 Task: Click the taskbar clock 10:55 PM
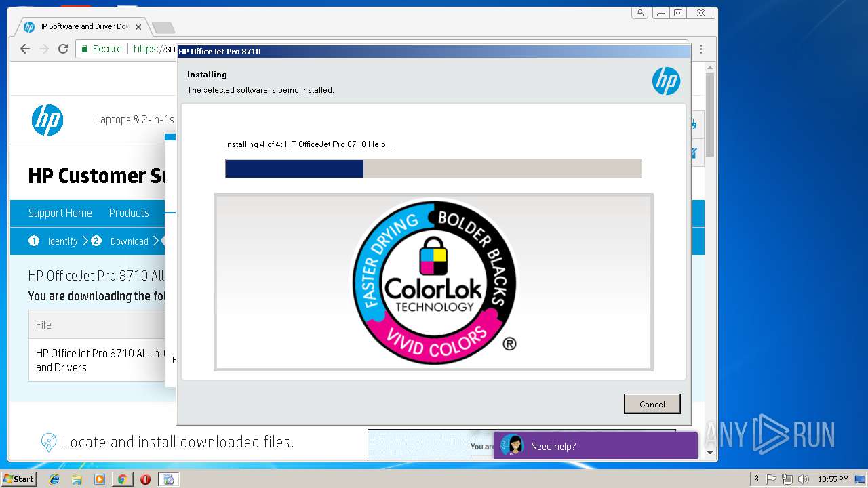tap(833, 479)
